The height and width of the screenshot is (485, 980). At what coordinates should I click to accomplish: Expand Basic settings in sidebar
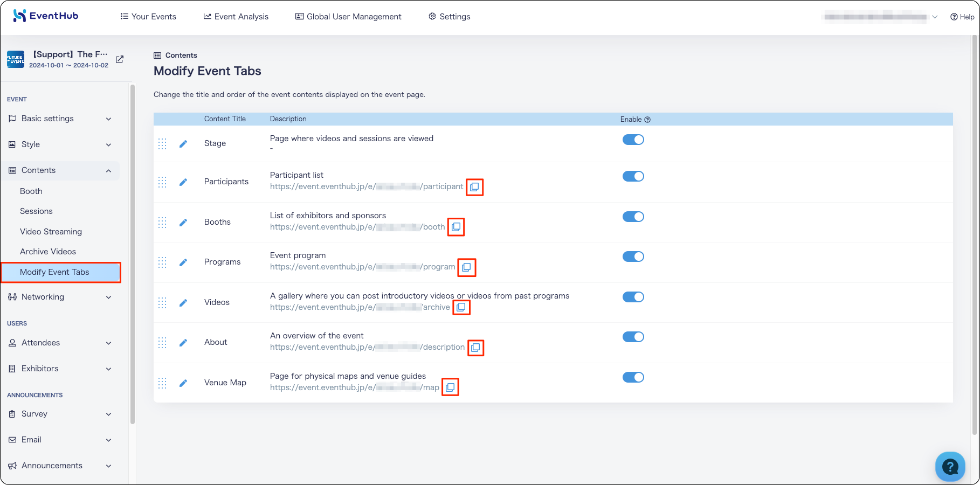[x=60, y=119]
